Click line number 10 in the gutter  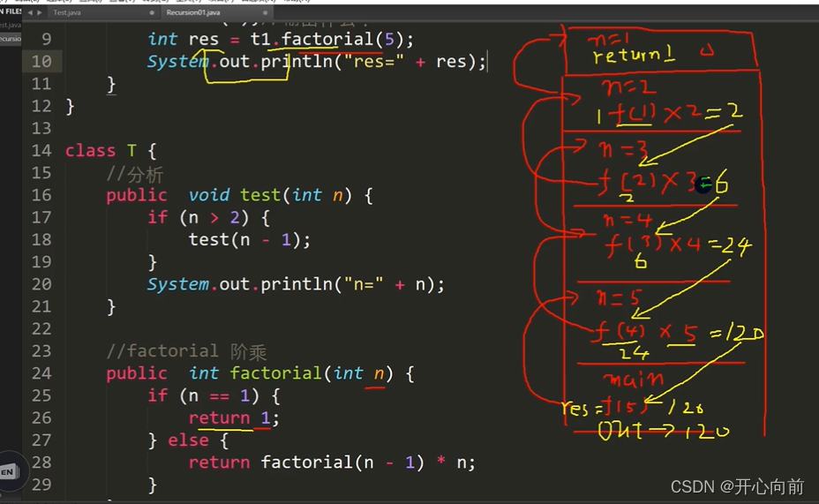41,62
